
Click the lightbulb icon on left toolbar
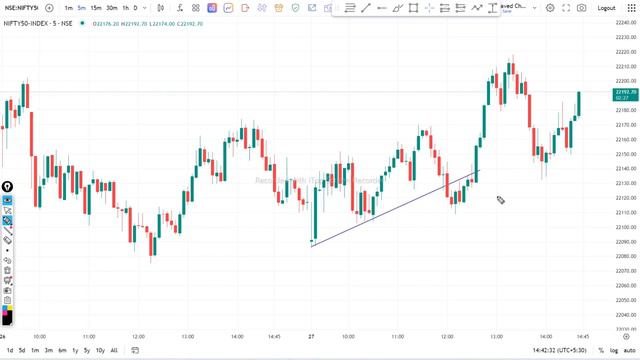7,187
